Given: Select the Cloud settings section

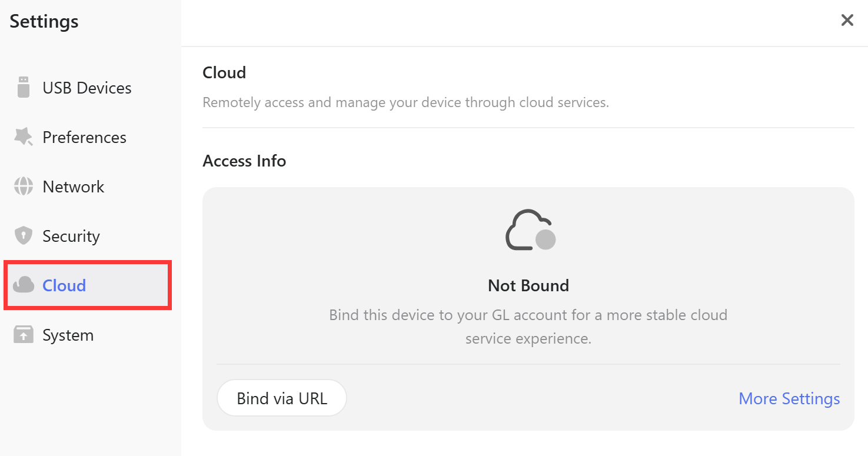Looking at the screenshot, I should click(x=87, y=285).
